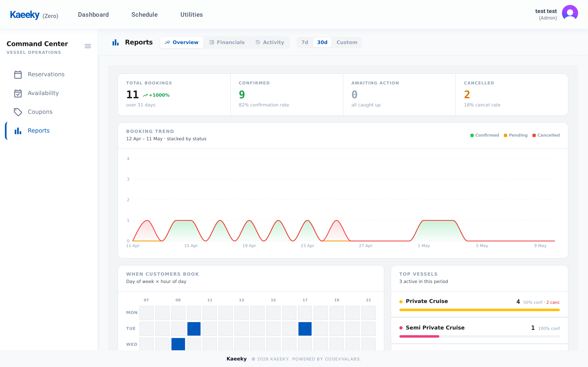This screenshot has width=588, height=367.
Task: Collapse sidebar with the hamburger menu icon
Action: click(x=88, y=46)
